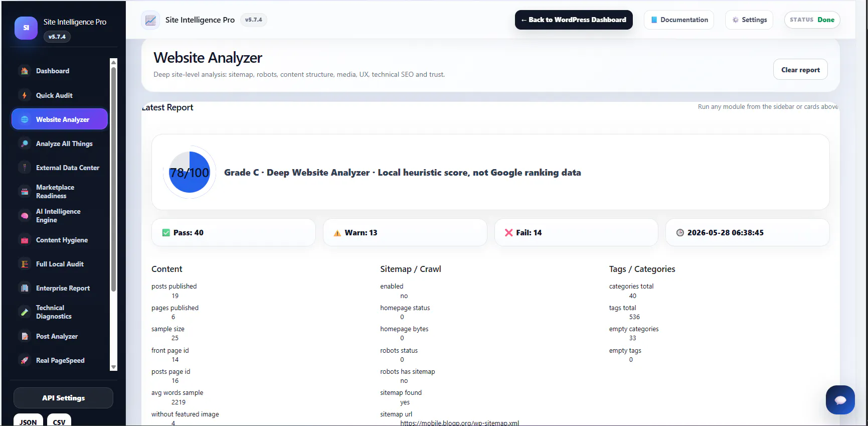Click the Grade C Deep Website Analyzer text
The height and width of the screenshot is (426, 868).
(403, 173)
